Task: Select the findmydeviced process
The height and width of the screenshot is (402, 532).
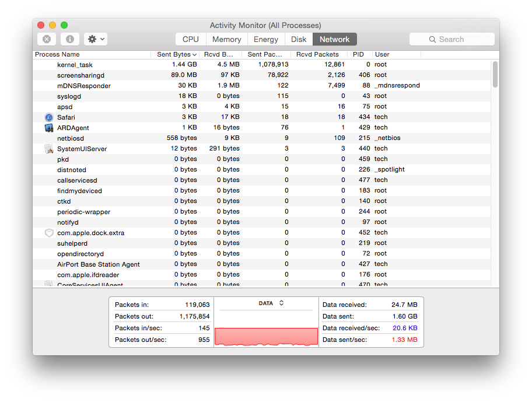Action: 79,191
